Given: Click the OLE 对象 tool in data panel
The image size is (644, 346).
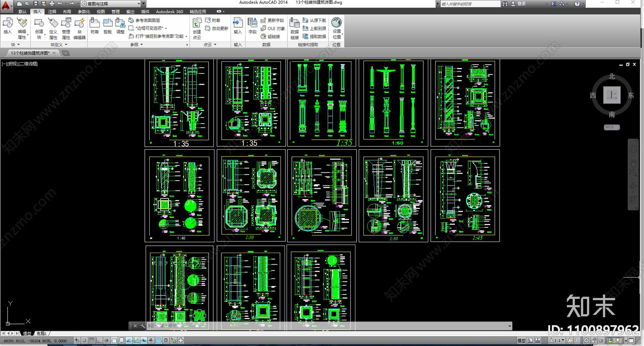Looking at the screenshot, I should pyautogui.click(x=272, y=29).
